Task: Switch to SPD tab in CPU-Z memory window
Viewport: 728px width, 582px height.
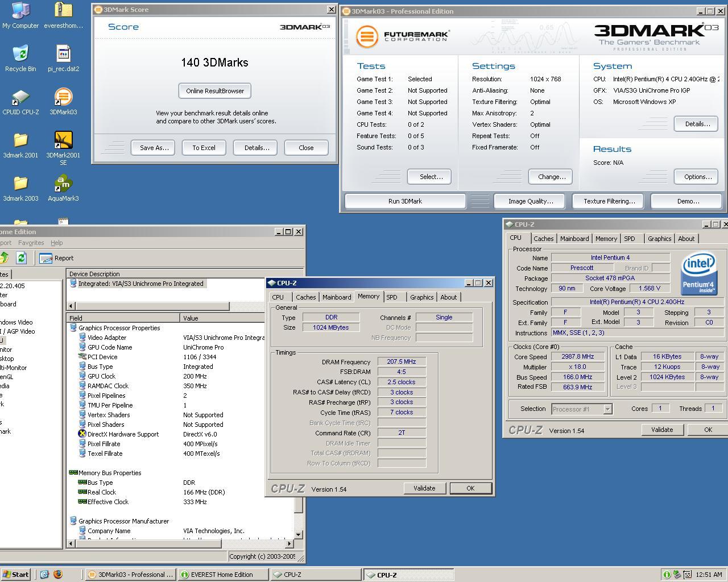Action: (x=392, y=297)
